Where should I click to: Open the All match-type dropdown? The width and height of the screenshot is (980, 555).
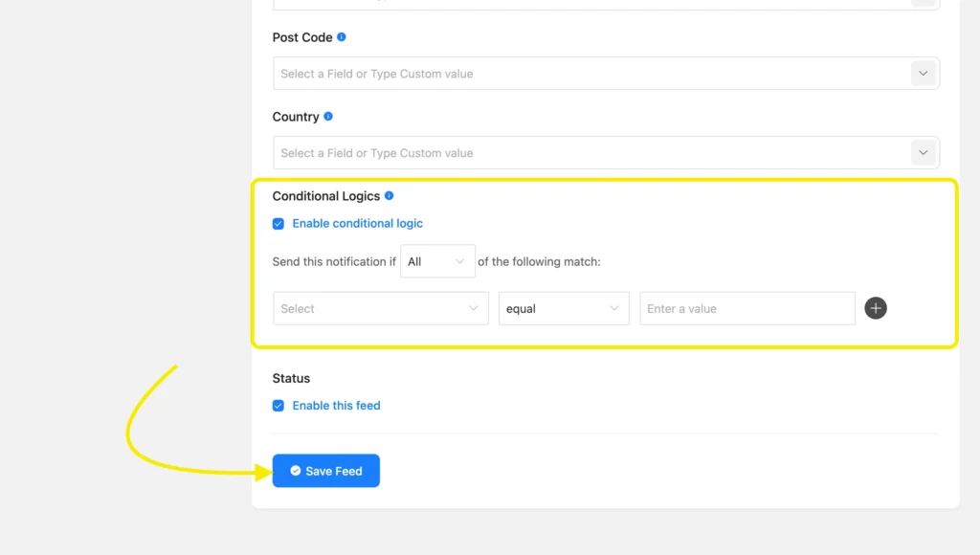tap(437, 260)
